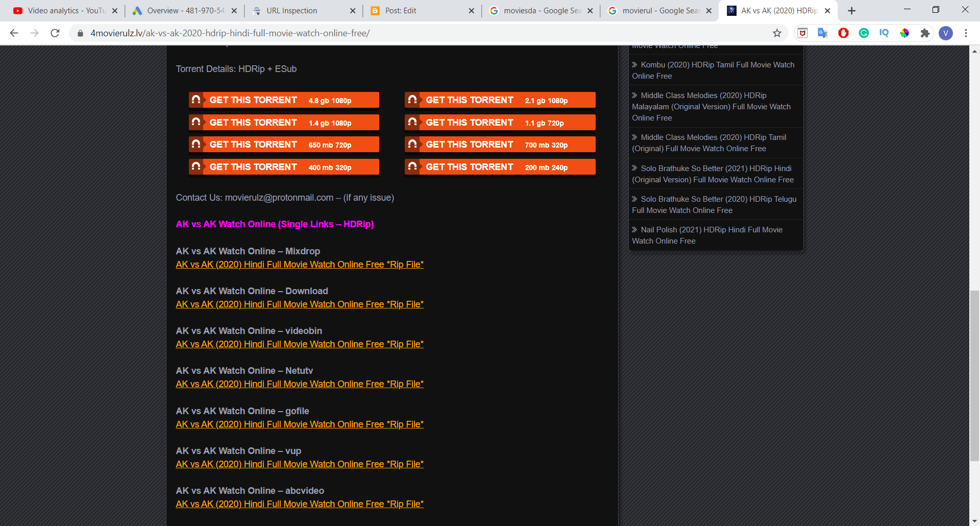This screenshot has height=526, width=980.
Task: Close the URL Inspection tab
Action: click(x=353, y=11)
